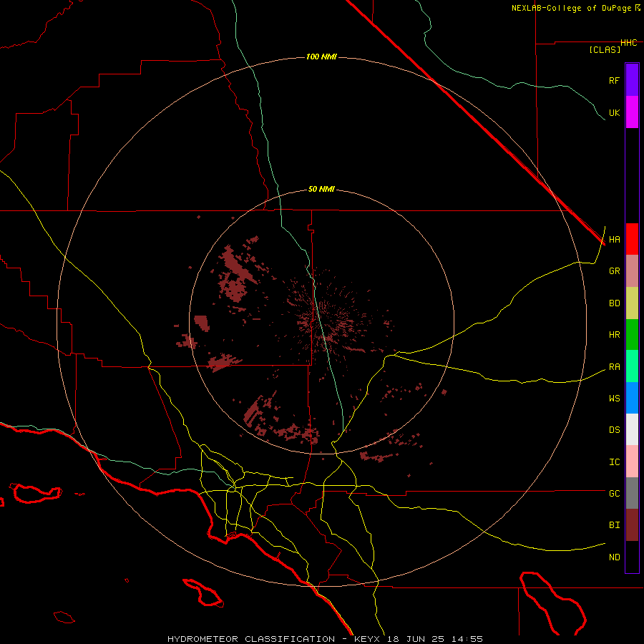The height and width of the screenshot is (644, 644).
Task: Click the BI brown legend swatch
Action: 632,525
